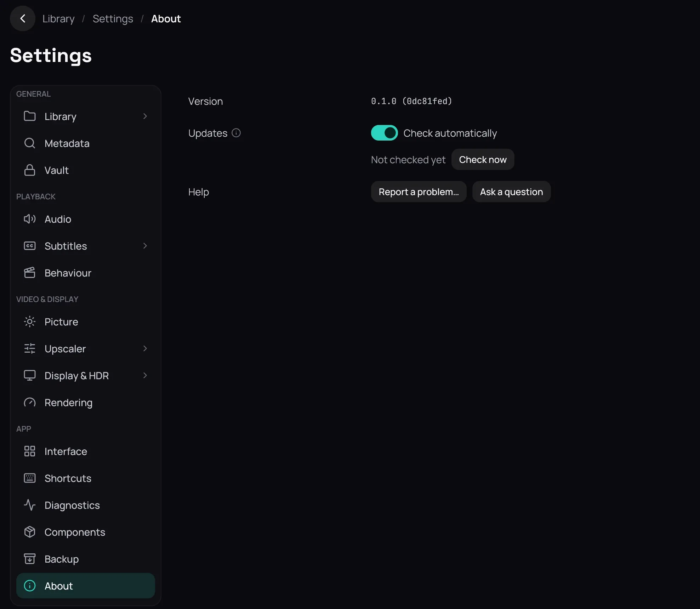Click the Upscaler sliders icon
Image resolution: width=700 pixels, height=609 pixels.
[x=30, y=348]
